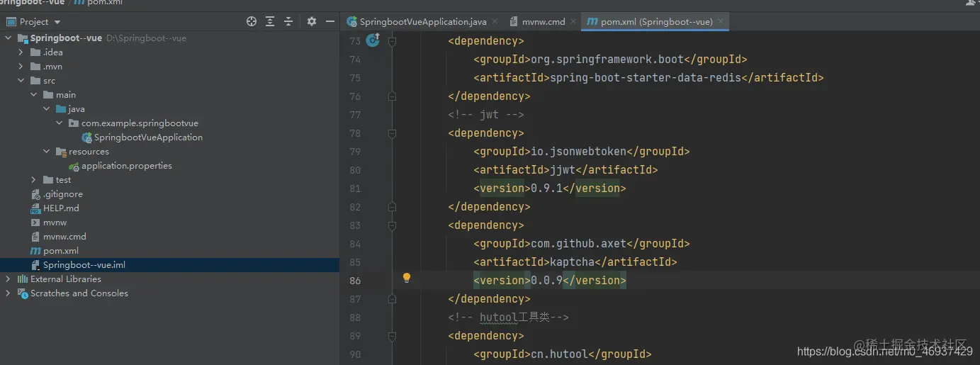Hide the Project panel with minus icon
The height and width of the screenshot is (365, 980).
330,22
